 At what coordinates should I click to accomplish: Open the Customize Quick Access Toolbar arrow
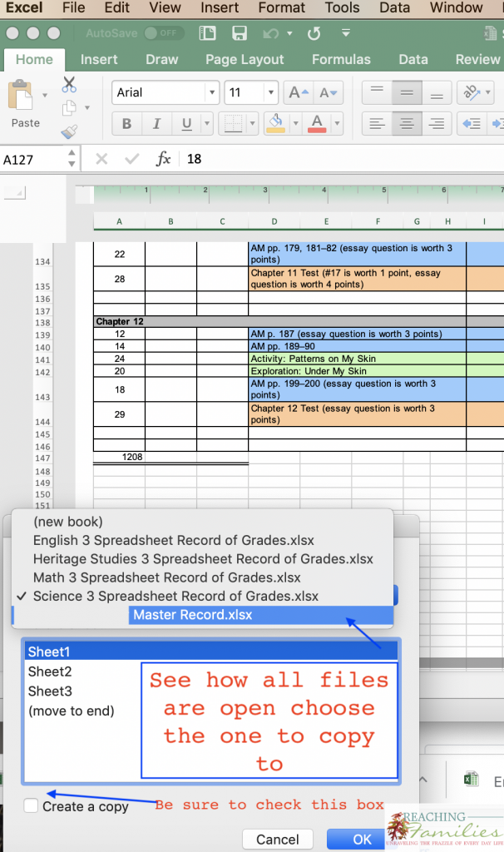pyautogui.click(x=345, y=33)
